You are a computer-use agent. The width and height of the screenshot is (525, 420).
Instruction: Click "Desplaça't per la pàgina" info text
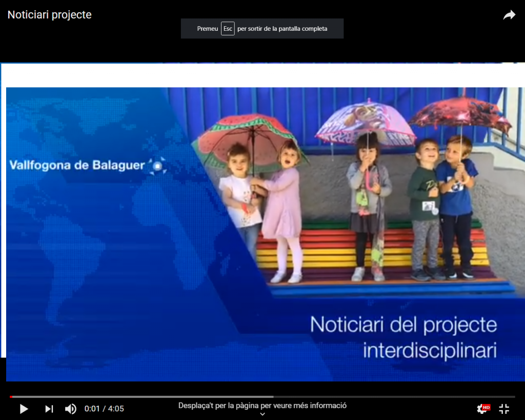coord(262,405)
